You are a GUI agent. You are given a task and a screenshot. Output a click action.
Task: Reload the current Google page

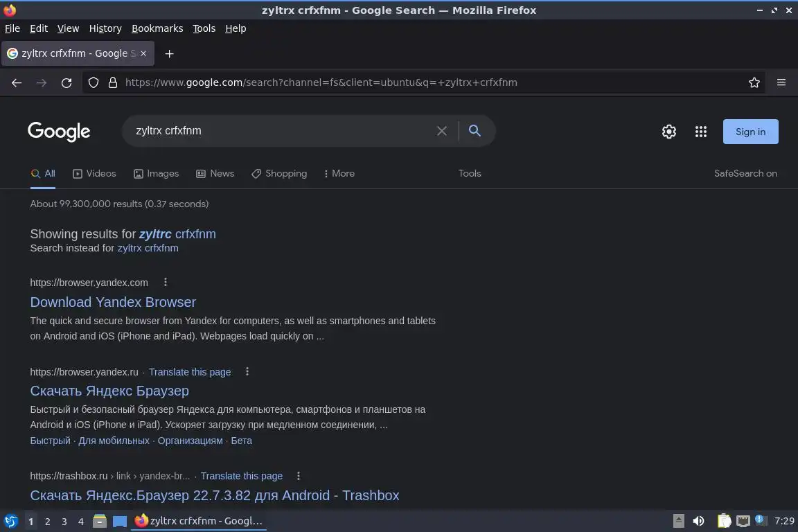click(x=66, y=82)
